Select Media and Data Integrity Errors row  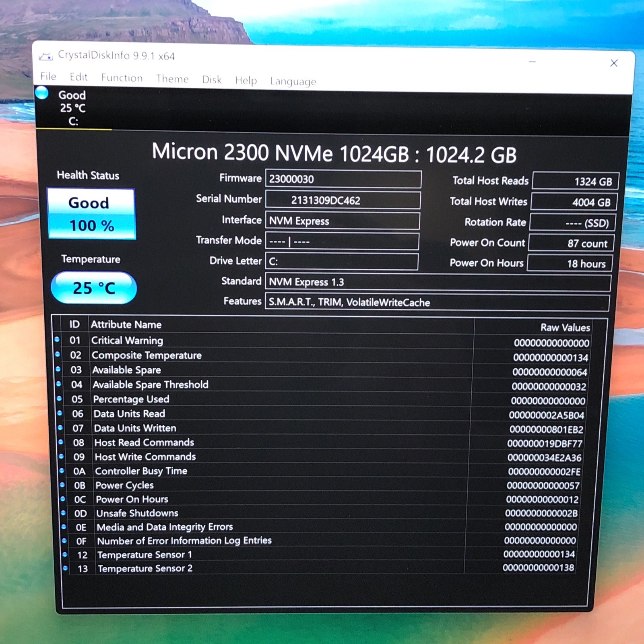(x=321, y=527)
